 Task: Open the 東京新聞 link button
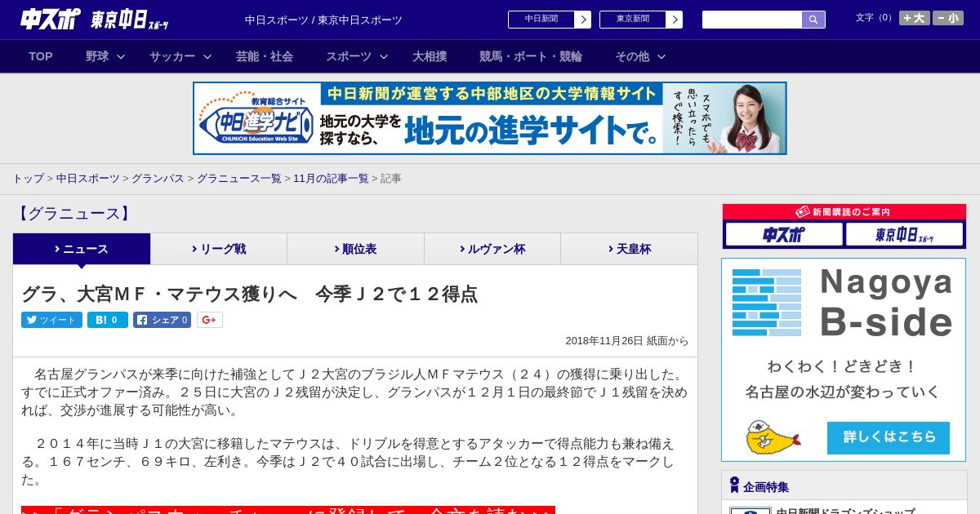[633, 20]
